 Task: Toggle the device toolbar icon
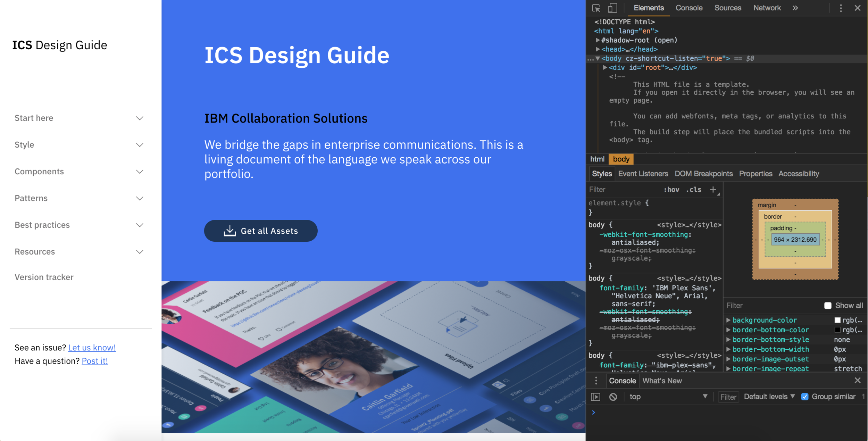pos(612,8)
